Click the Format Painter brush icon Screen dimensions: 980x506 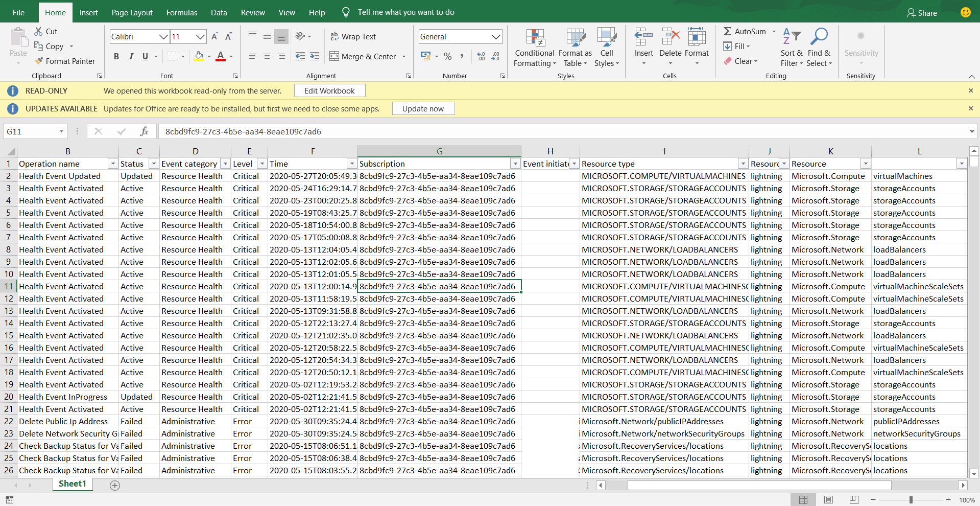pyautogui.click(x=39, y=61)
